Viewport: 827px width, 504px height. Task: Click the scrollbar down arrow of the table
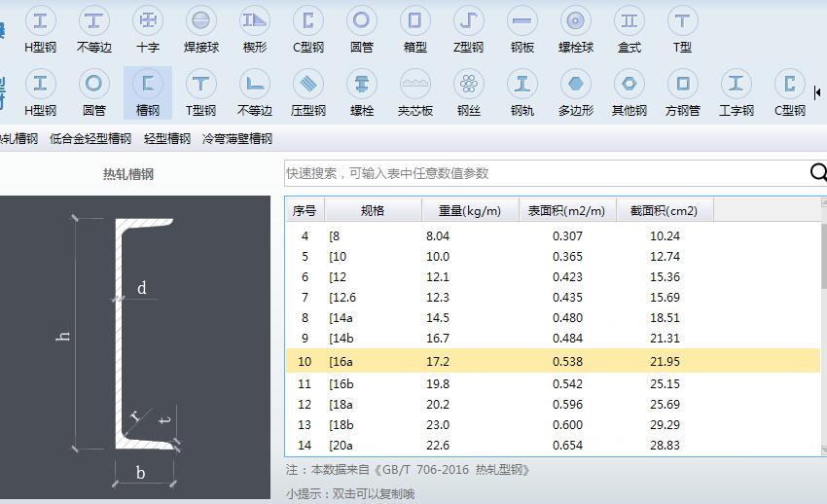click(824, 450)
